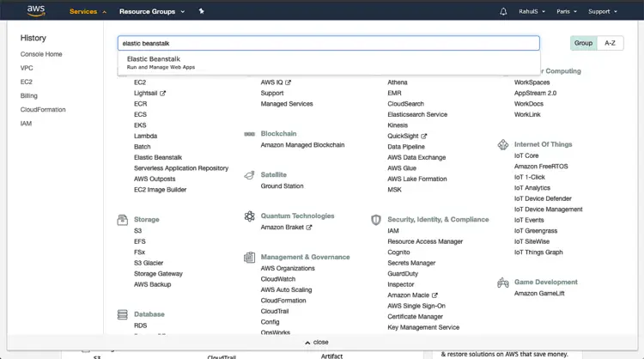
Task: Open CloudFormation from History list
Action: coord(43,110)
